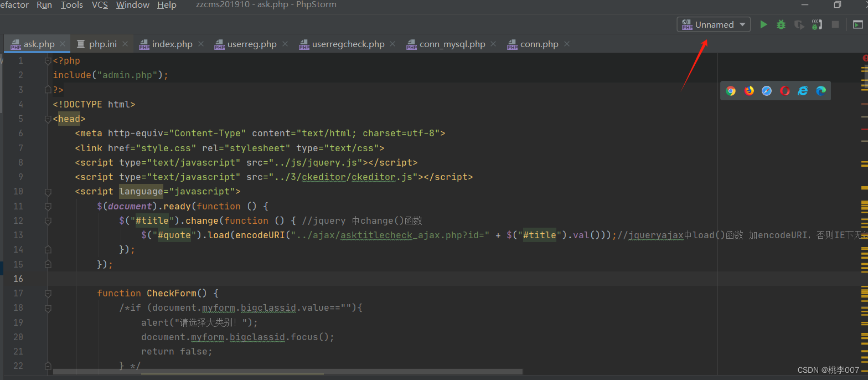This screenshot has width=868, height=380.
Task: Click the Run with Coverage shield icon
Action: click(x=799, y=24)
